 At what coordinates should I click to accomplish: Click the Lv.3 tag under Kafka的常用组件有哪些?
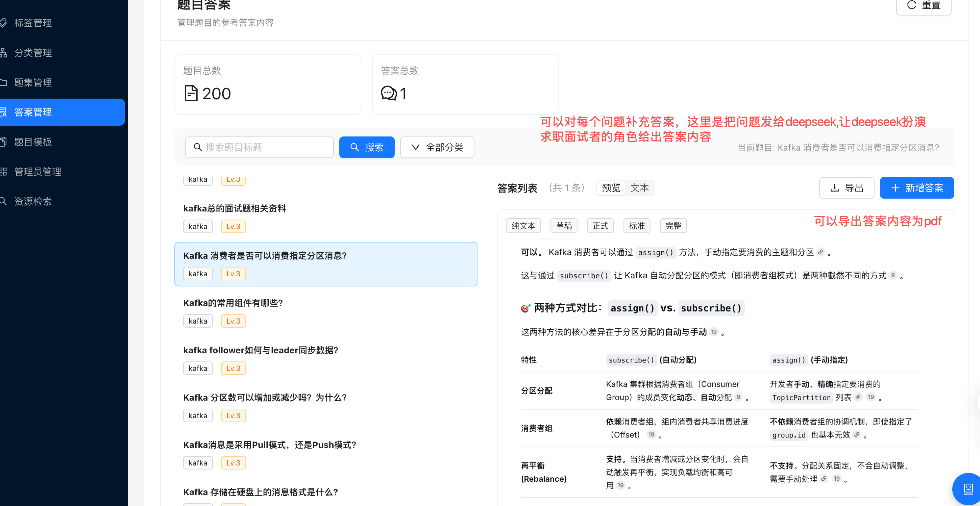[x=233, y=321]
